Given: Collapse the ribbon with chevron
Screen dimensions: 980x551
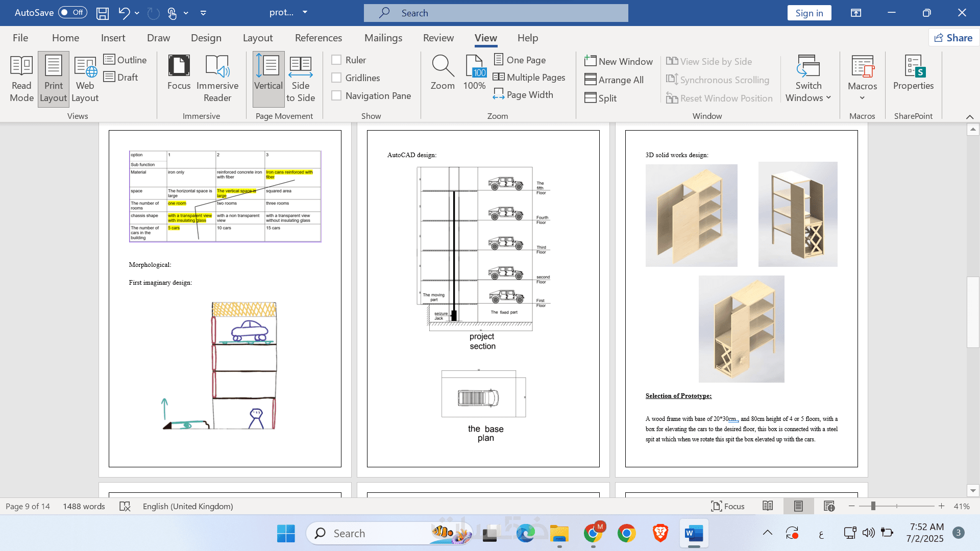Looking at the screenshot, I should [970, 116].
